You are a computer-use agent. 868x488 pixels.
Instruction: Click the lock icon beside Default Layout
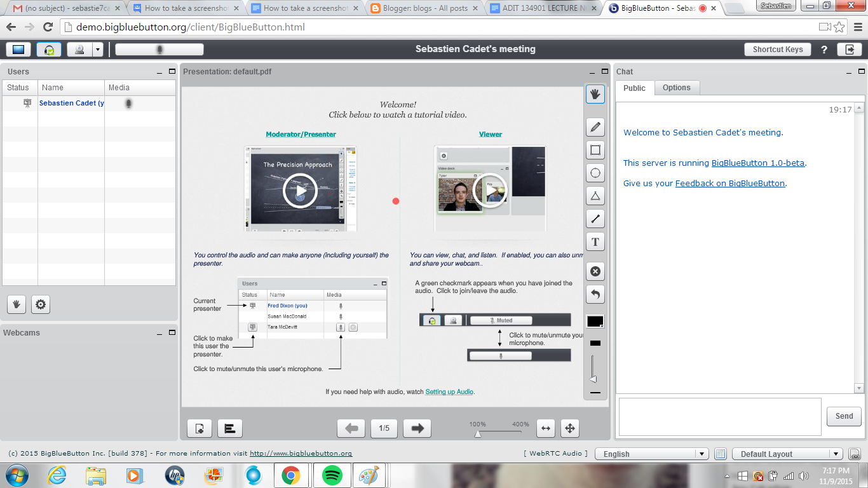tap(855, 454)
